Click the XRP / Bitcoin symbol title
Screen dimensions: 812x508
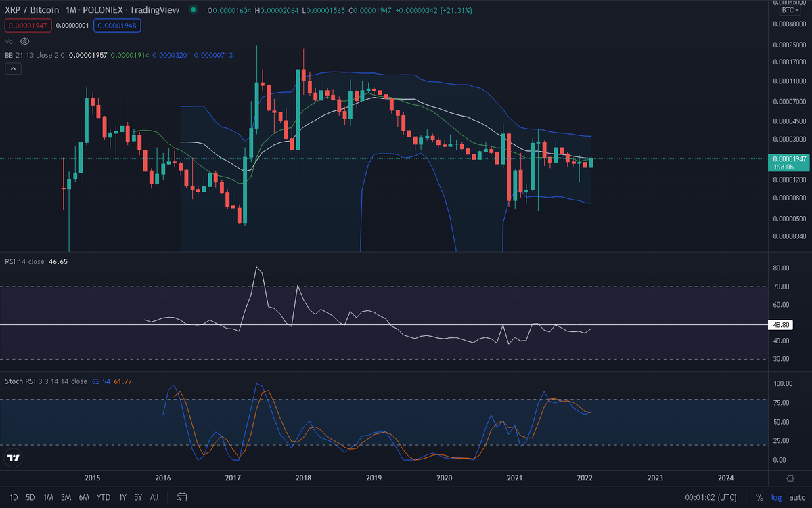click(x=32, y=10)
